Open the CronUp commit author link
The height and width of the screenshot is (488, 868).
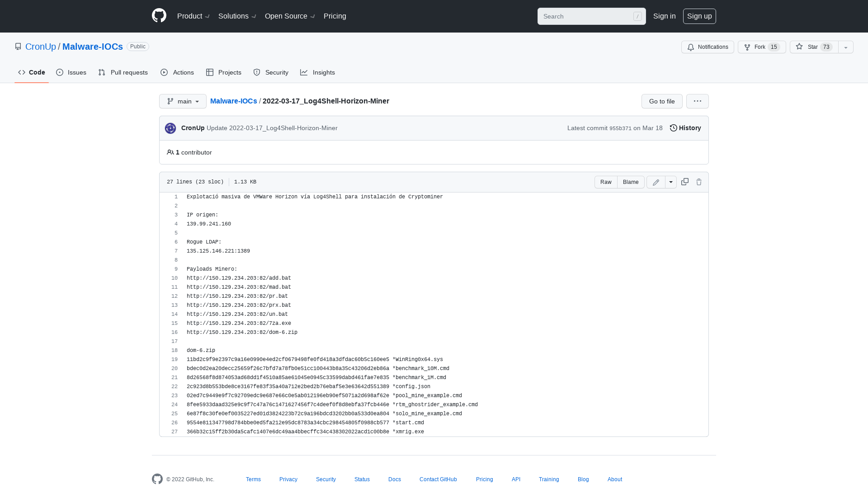(193, 128)
